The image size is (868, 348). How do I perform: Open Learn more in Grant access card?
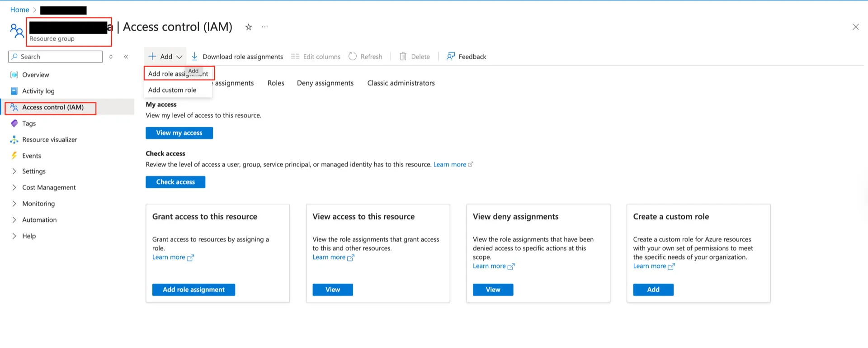169,257
